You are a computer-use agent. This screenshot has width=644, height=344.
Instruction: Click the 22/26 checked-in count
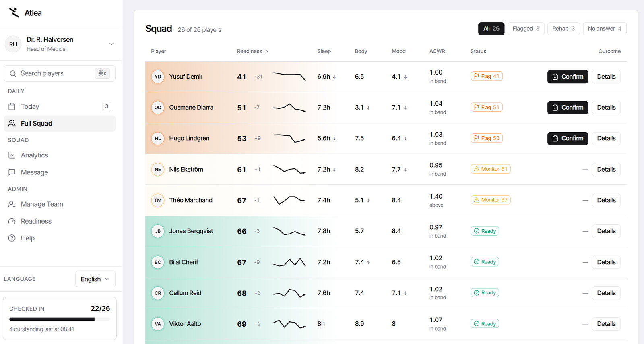pyautogui.click(x=100, y=308)
